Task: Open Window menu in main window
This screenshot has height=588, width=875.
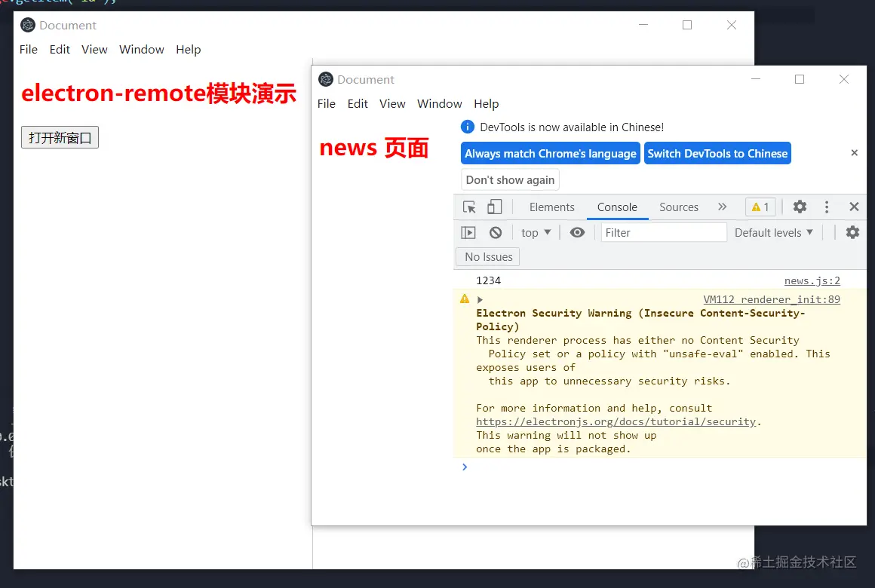Action: coord(142,50)
